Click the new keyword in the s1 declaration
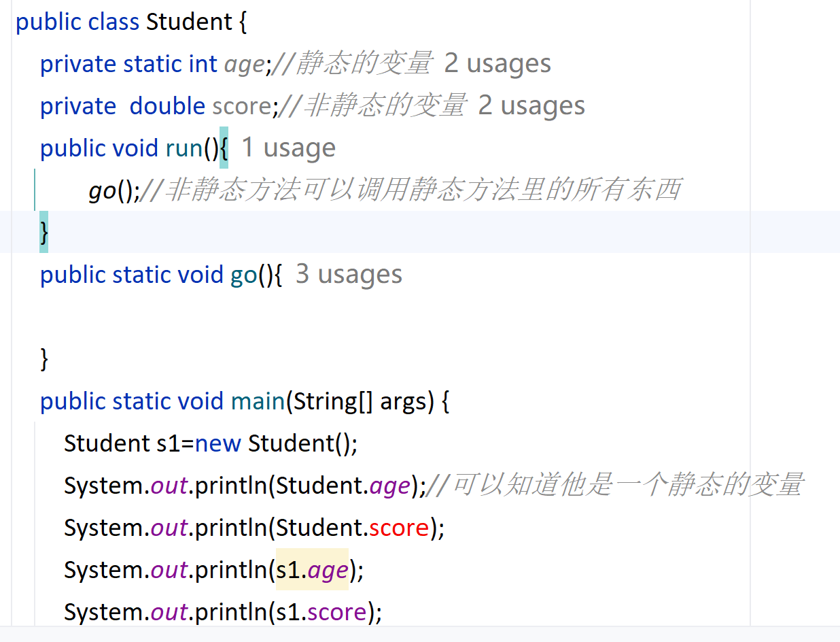 click(x=217, y=443)
